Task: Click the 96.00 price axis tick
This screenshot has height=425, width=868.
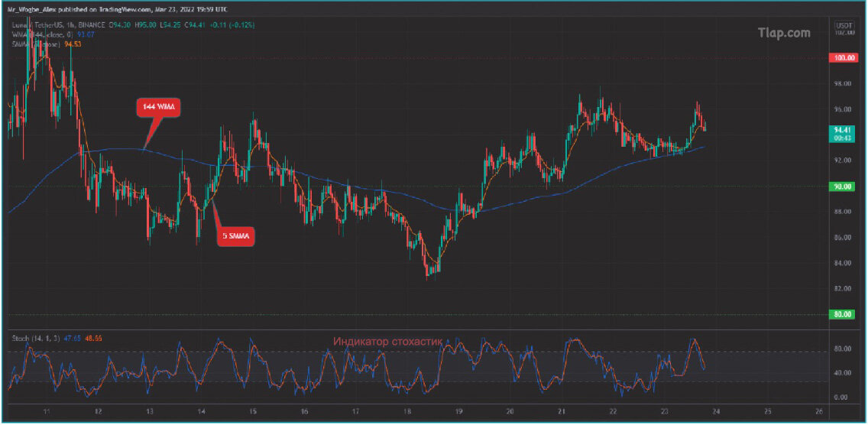Action: (x=843, y=109)
